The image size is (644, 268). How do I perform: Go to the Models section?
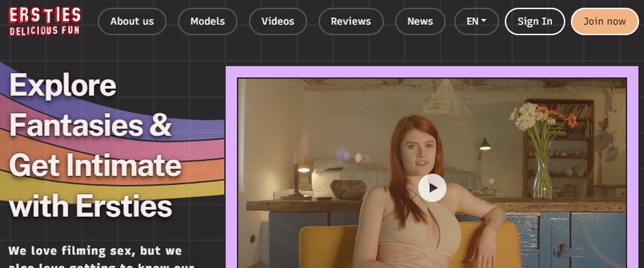pos(207,21)
